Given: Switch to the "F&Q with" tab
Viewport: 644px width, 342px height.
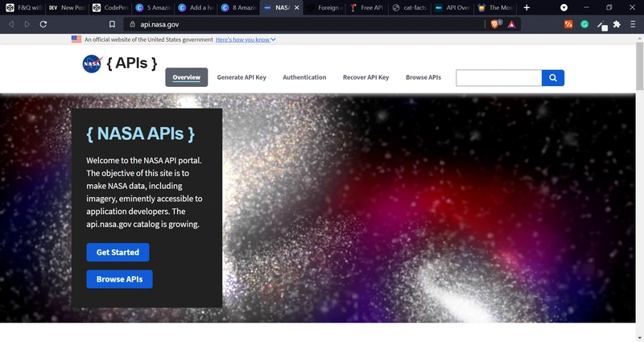Looking at the screenshot, I should (x=24, y=7).
